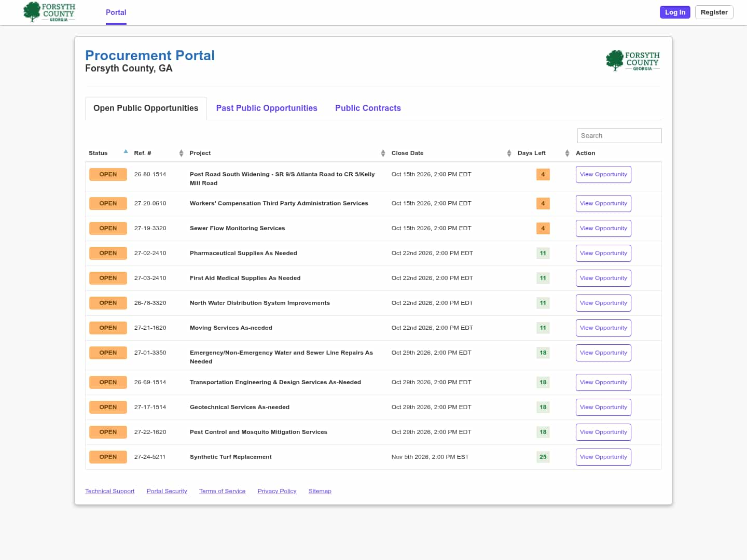Open the Sitemap footer link
Screen dimensions: 747x560
click(320, 491)
